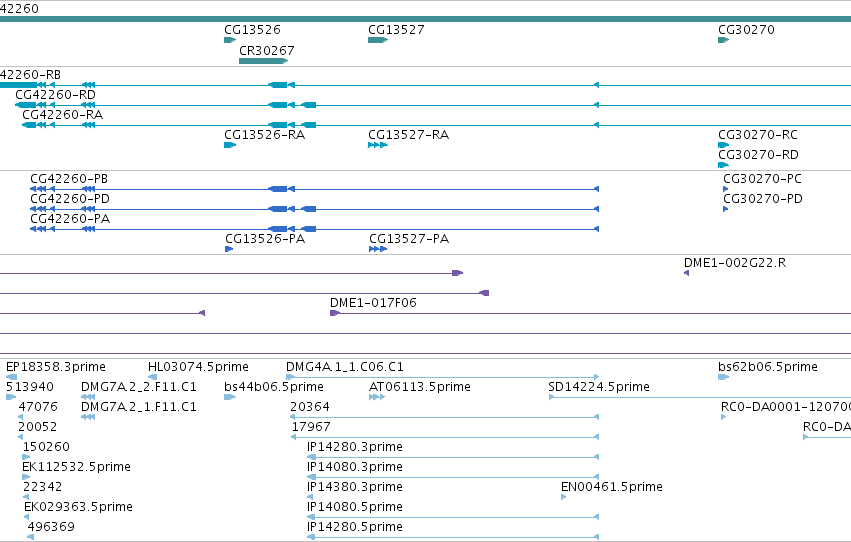Select the CG13526-PA protein label
The width and height of the screenshot is (851, 542).
pos(265,239)
